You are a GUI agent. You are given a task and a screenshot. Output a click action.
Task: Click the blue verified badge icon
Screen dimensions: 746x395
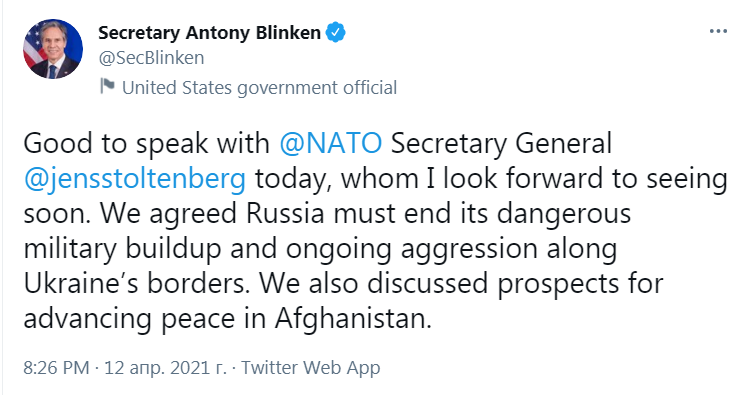tap(335, 32)
